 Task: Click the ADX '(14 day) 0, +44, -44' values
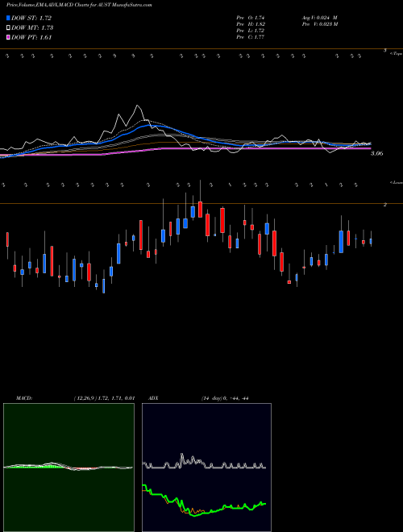[x=225, y=398]
